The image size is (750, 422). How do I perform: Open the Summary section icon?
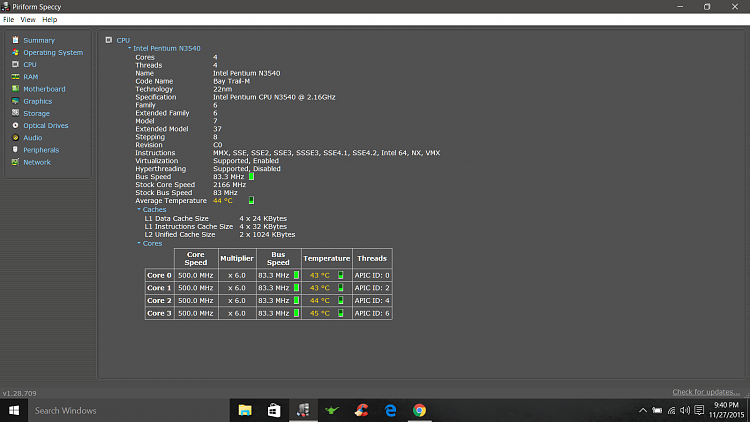tap(15, 40)
